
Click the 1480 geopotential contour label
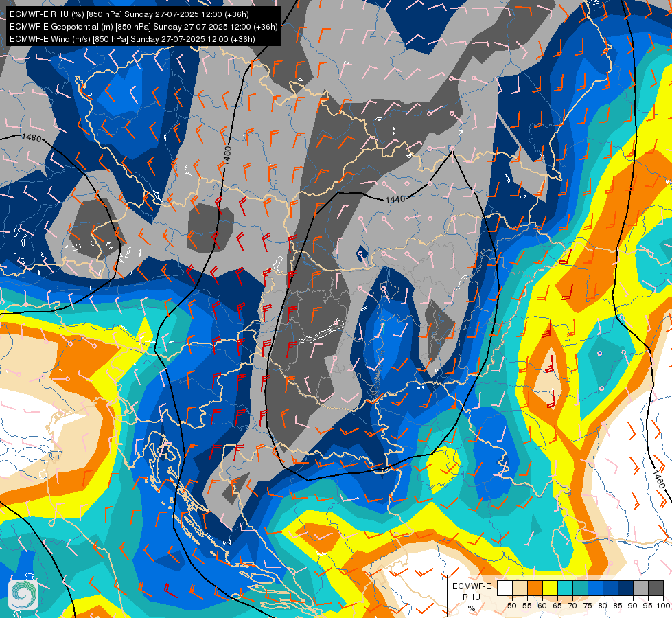pyautogui.click(x=32, y=137)
